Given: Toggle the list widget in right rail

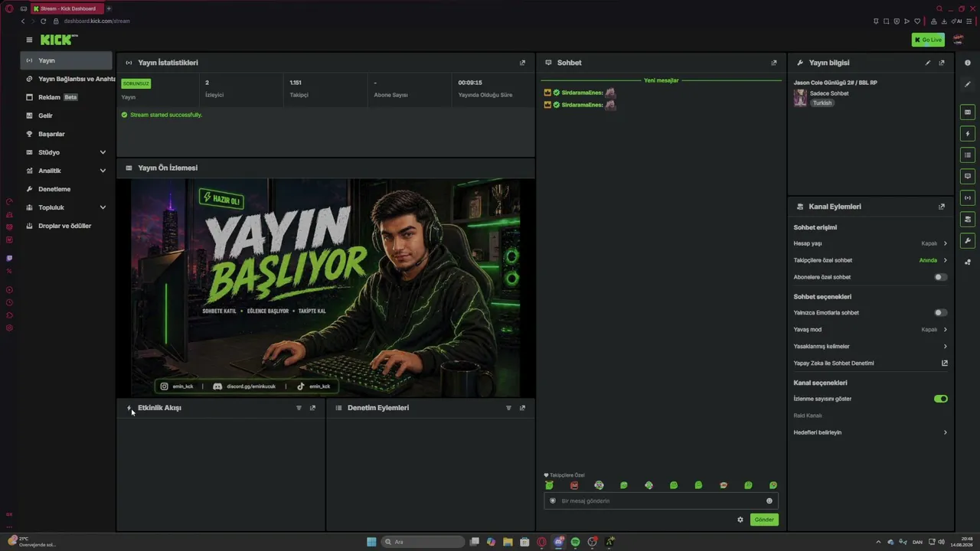Looking at the screenshot, I should pos(968,155).
